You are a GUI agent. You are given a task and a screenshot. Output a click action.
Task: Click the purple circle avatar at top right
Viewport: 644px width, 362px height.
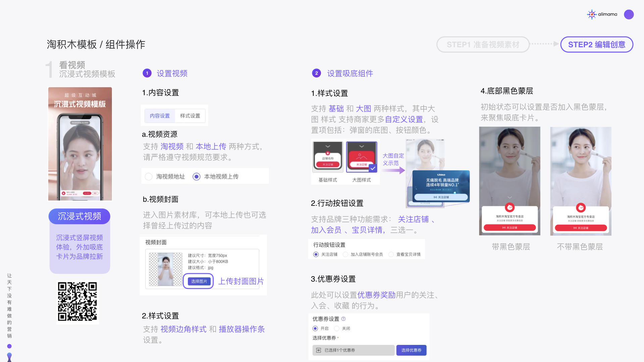pyautogui.click(x=629, y=14)
